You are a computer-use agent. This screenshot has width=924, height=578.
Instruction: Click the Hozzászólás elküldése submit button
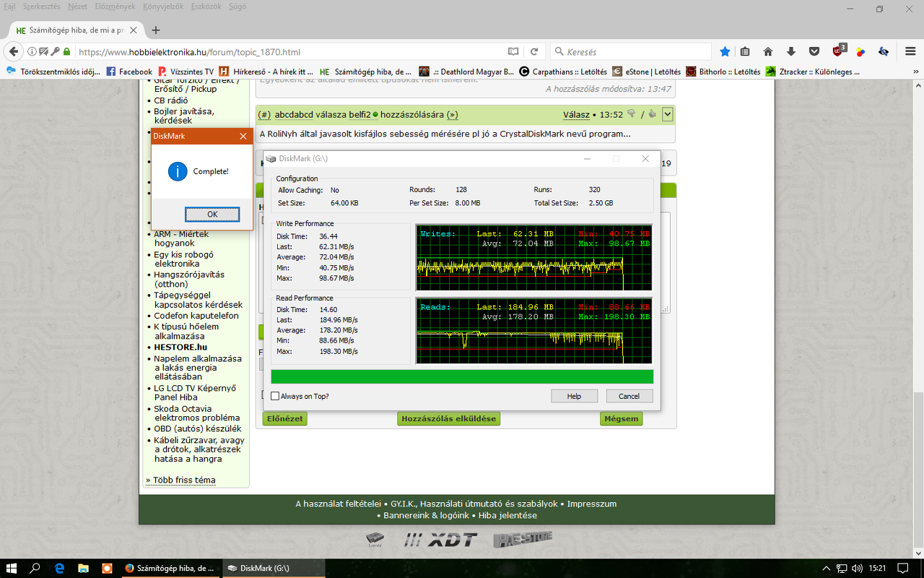click(448, 418)
